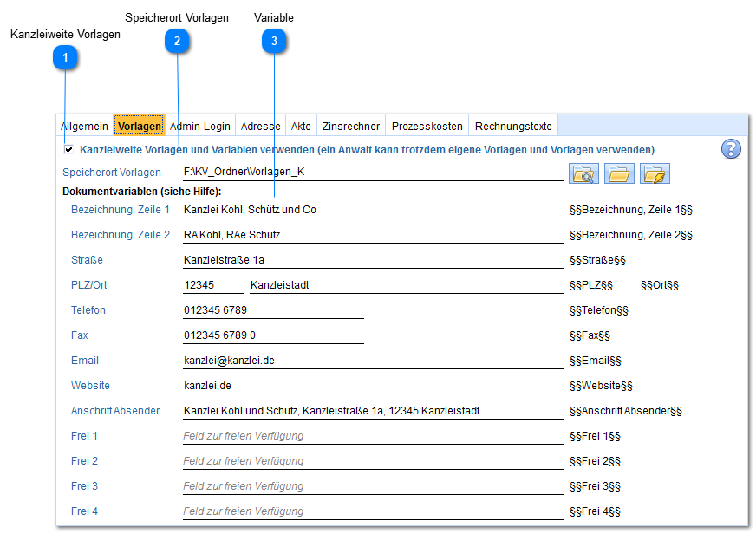756x534 pixels.
Task: Click the PLZ field containing 12345
Action: [213, 285]
